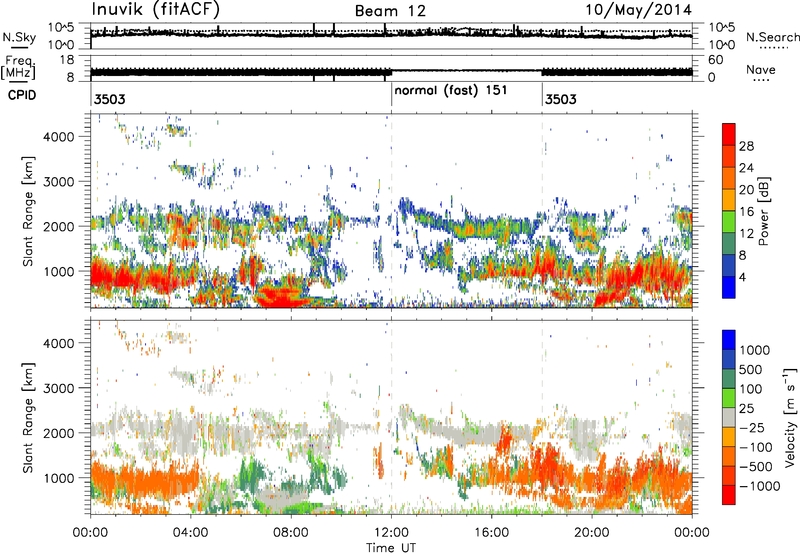Click the 'Slant Range [km]' label of power panel
This screenshot has width=800, height=554.
28,211
